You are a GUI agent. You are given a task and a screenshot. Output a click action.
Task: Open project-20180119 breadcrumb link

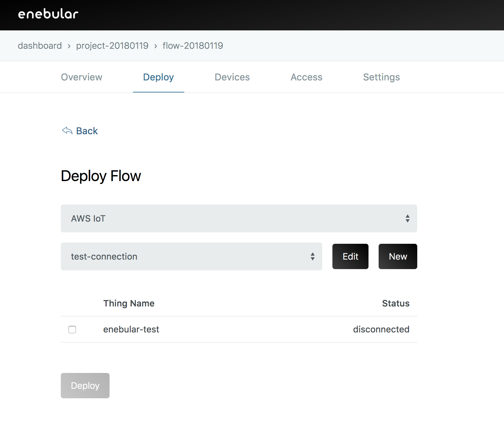pos(112,46)
